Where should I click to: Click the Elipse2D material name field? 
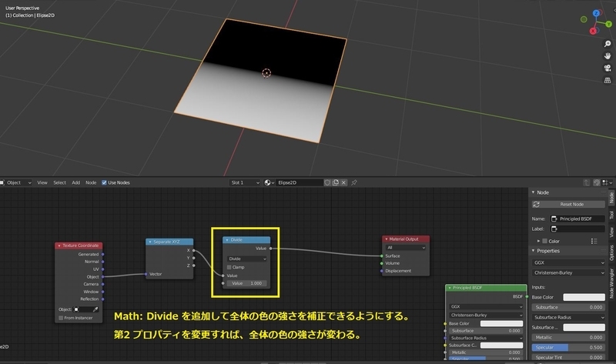click(x=299, y=182)
